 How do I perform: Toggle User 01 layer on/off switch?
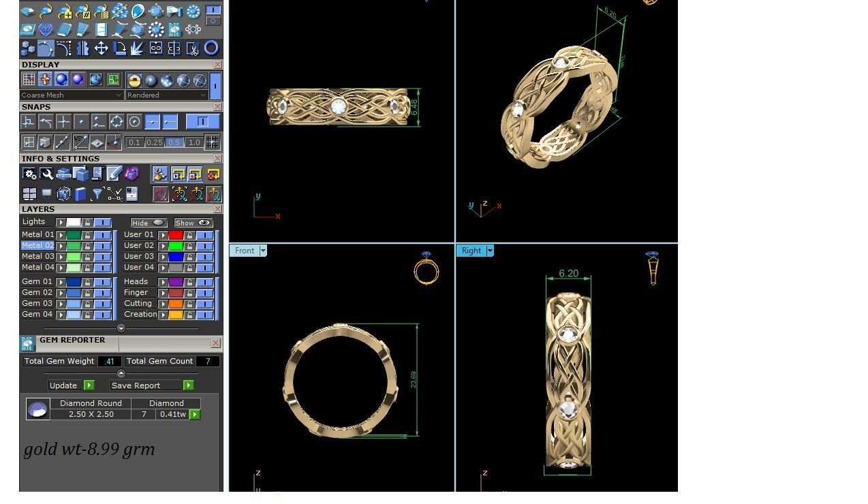pyautogui.click(x=204, y=235)
